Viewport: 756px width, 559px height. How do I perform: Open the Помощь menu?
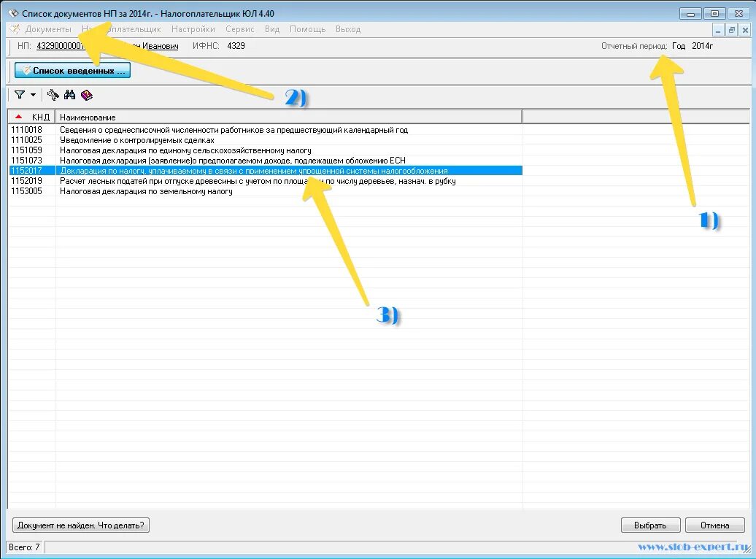pyautogui.click(x=308, y=29)
